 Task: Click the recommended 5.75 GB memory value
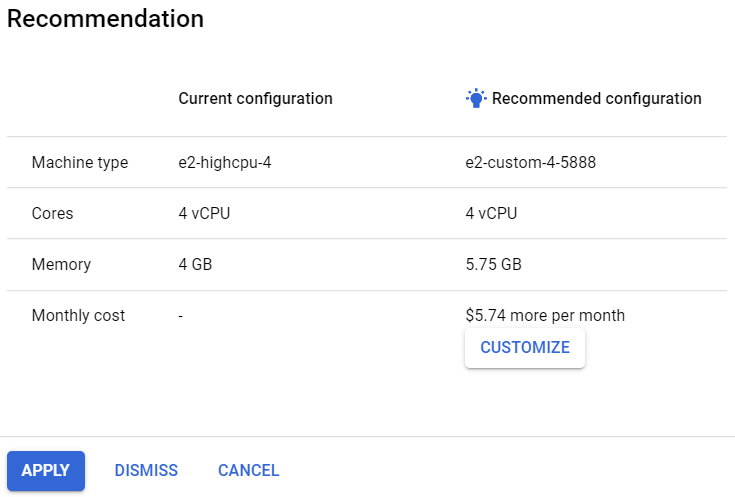[493, 265]
